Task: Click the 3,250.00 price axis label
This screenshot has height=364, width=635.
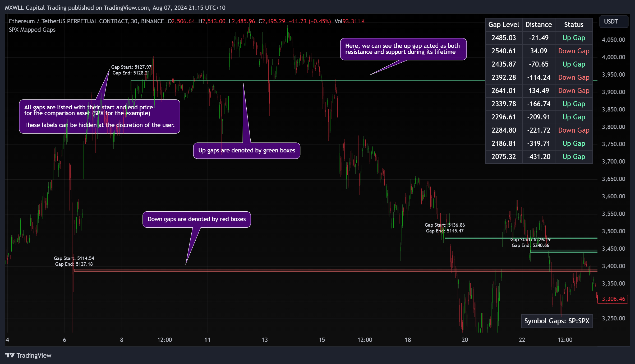Action: [x=613, y=318]
